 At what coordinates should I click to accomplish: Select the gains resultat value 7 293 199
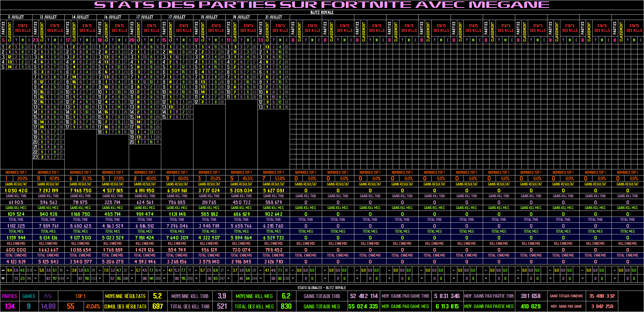(x=48, y=190)
